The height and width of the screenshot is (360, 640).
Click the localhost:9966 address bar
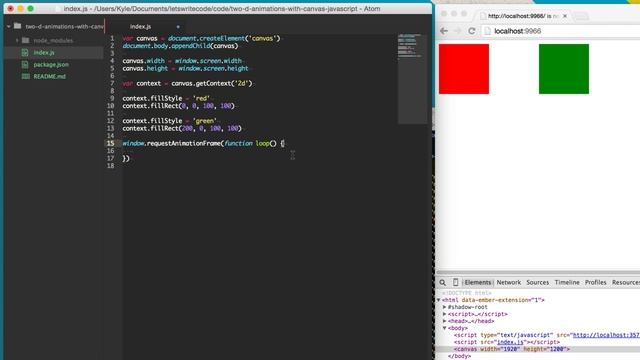click(561, 31)
